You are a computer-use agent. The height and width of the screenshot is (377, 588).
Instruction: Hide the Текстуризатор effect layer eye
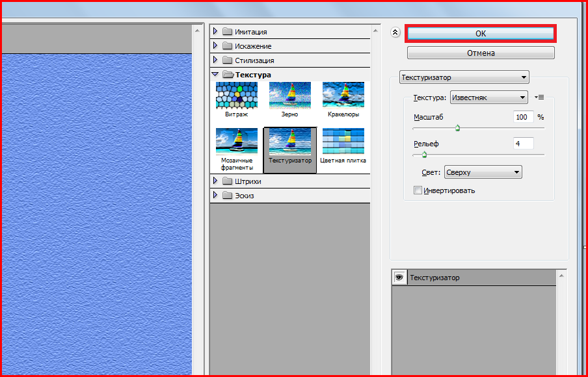click(x=399, y=278)
